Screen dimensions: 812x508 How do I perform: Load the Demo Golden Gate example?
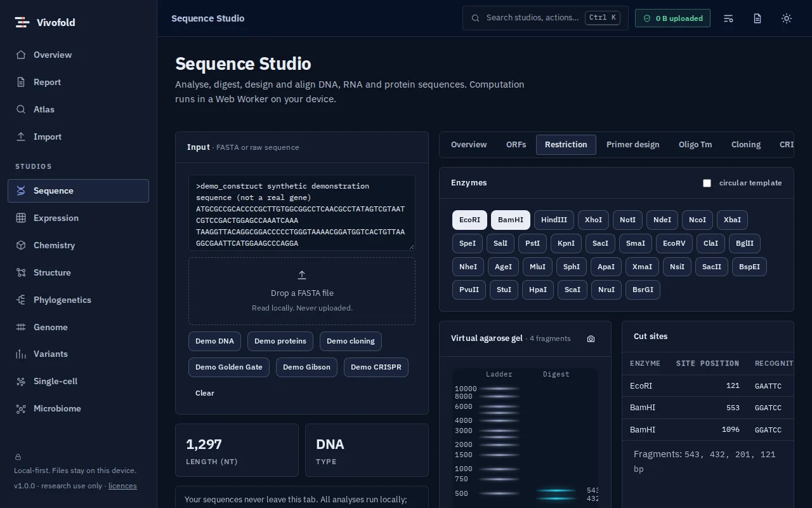click(229, 367)
